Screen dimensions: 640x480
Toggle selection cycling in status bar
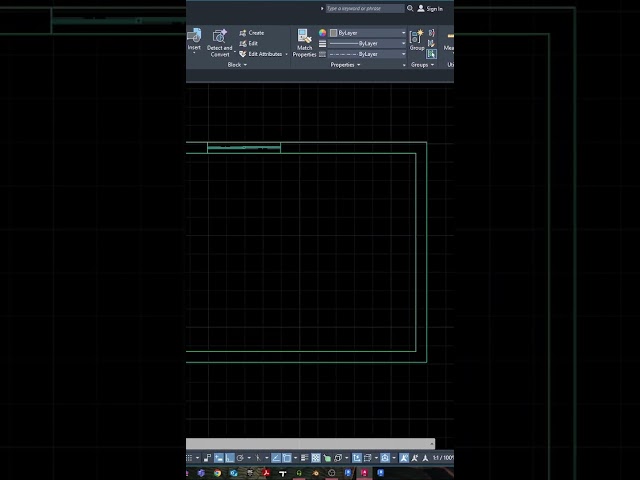[x=327, y=458]
